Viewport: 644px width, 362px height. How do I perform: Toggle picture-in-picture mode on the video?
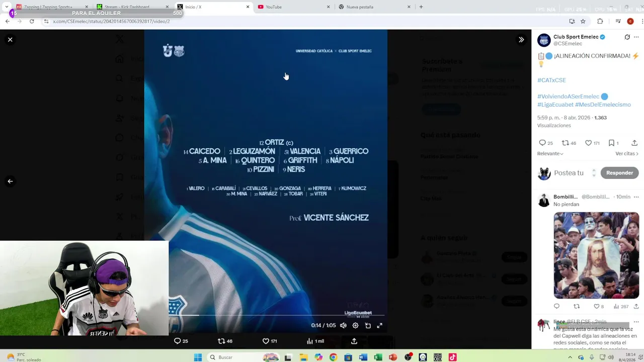click(368, 325)
